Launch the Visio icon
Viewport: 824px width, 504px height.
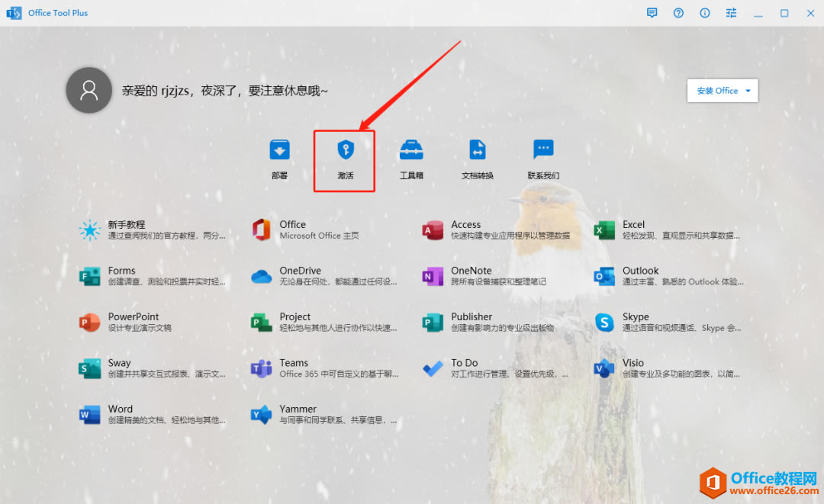tap(604, 368)
